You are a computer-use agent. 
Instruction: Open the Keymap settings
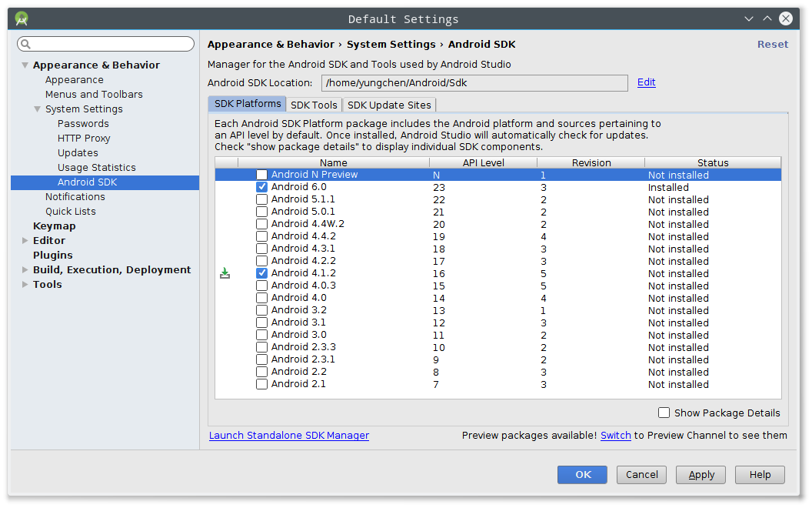[x=55, y=226]
